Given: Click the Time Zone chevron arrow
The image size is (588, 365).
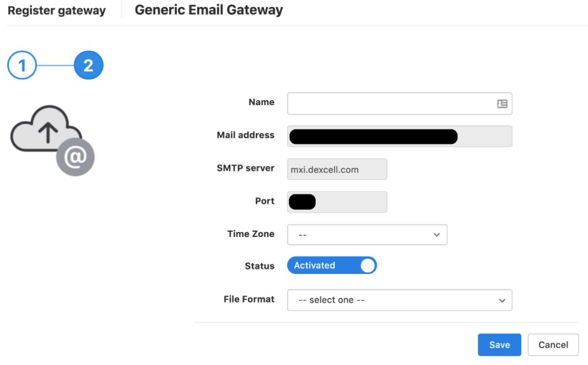Looking at the screenshot, I should (x=437, y=235).
